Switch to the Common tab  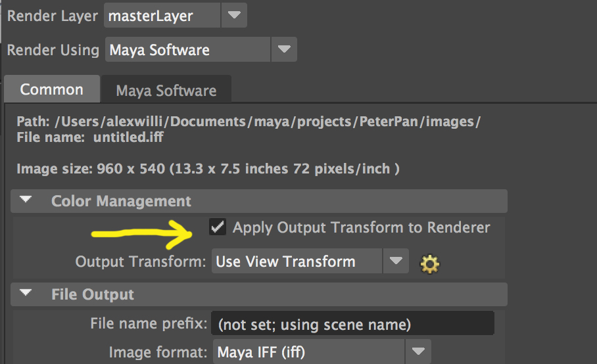(x=52, y=89)
